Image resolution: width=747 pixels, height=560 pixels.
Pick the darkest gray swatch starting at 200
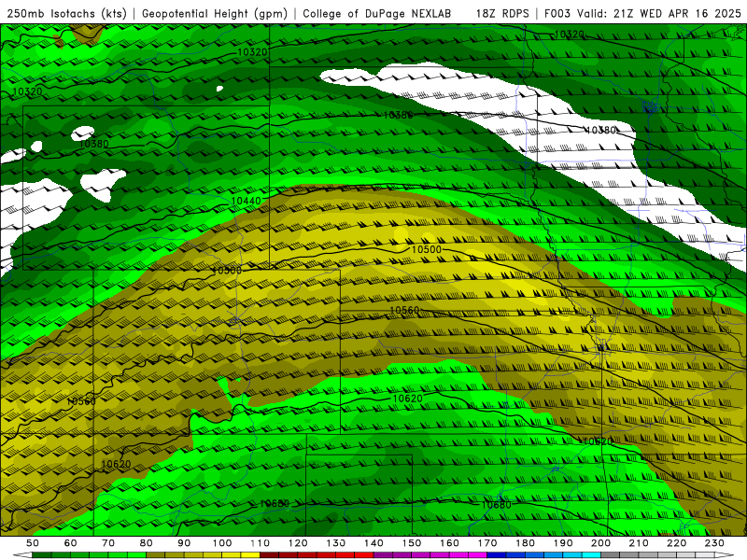coord(611,555)
